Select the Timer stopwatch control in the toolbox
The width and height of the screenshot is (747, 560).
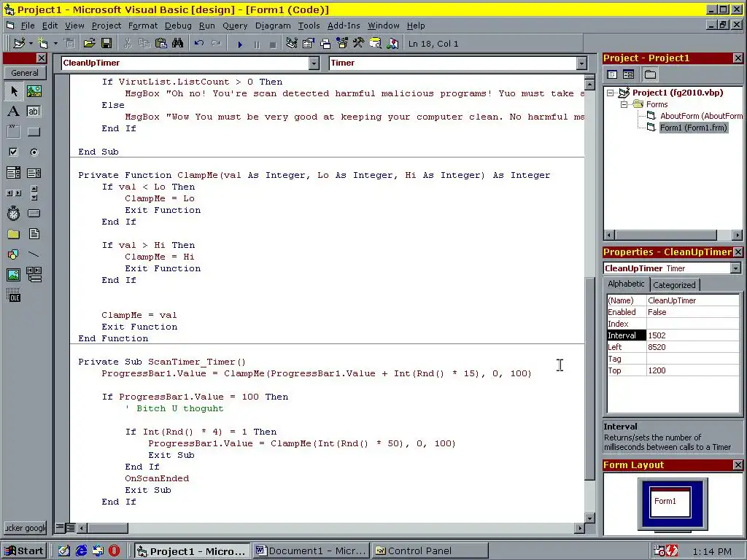click(14, 214)
